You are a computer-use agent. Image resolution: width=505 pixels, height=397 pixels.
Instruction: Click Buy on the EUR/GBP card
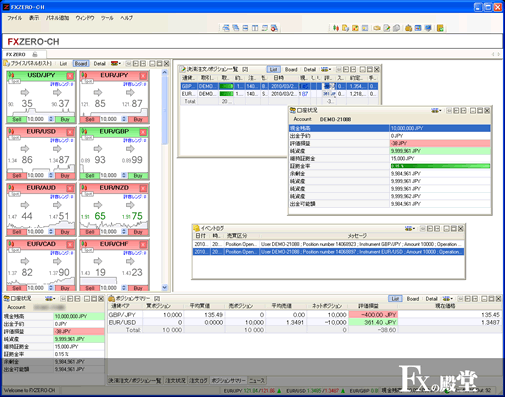[x=138, y=176]
